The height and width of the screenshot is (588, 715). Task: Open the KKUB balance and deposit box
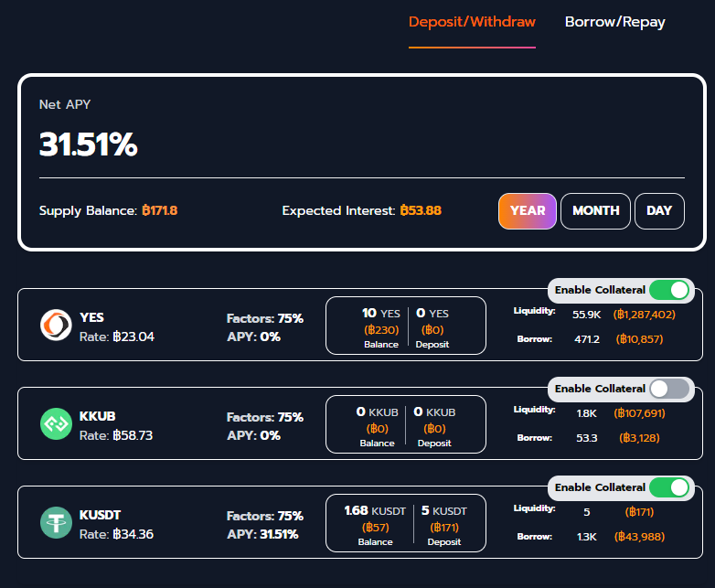coord(406,423)
